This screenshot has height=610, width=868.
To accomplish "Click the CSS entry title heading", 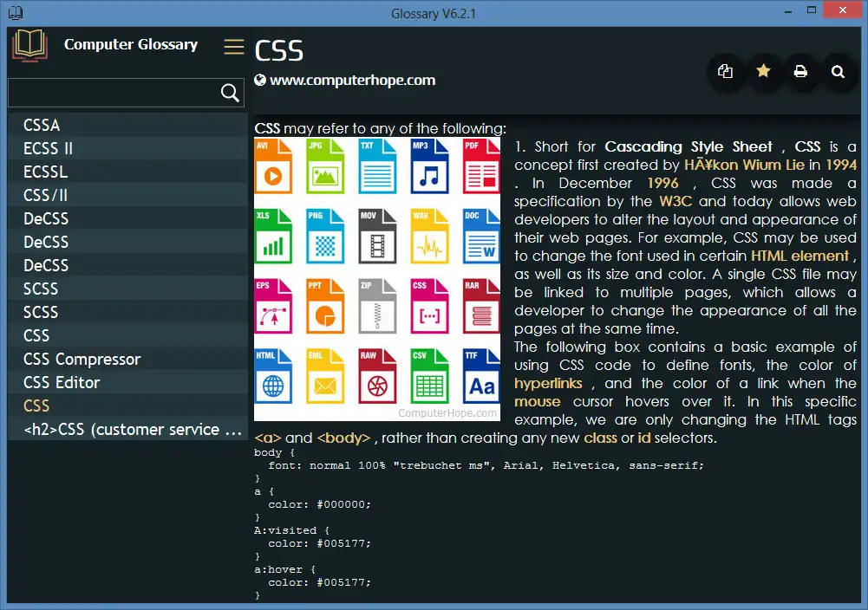I will coord(278,51).
